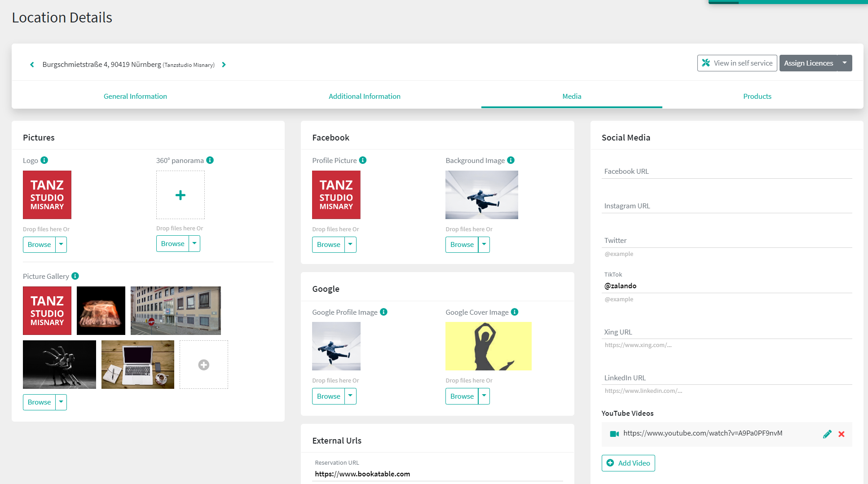Open Google Cover Image Browse dropdown
The image size is (868, 484).
click(484, 396)
